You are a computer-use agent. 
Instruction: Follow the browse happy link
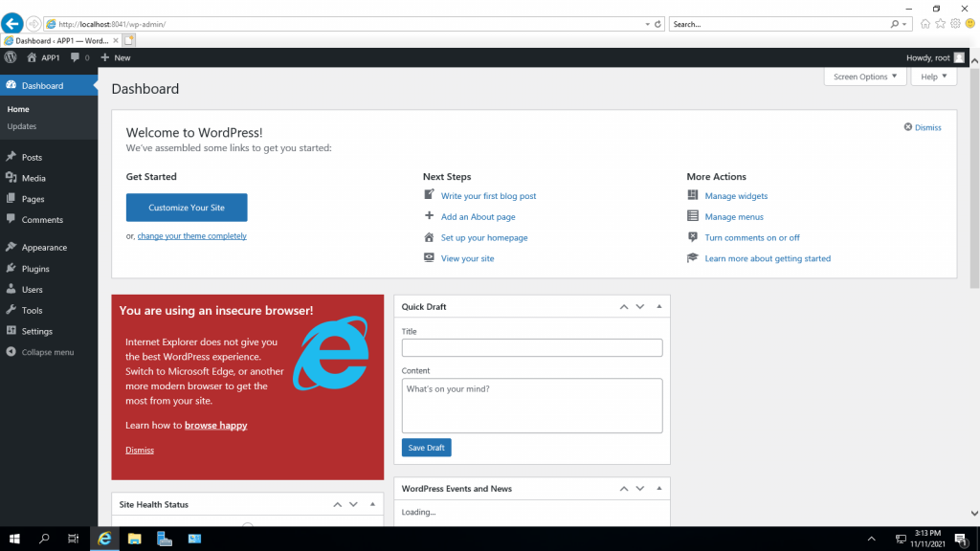(x=216, y=426)
